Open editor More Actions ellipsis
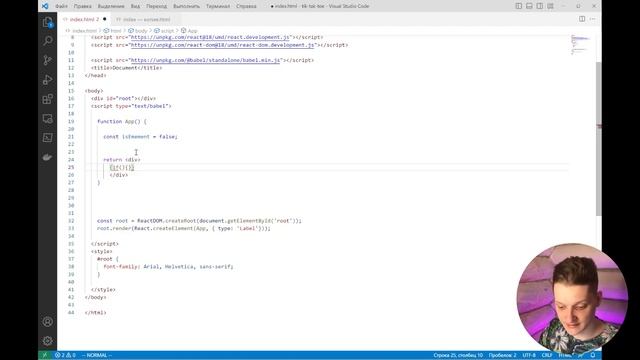 (x=593, y=19)
